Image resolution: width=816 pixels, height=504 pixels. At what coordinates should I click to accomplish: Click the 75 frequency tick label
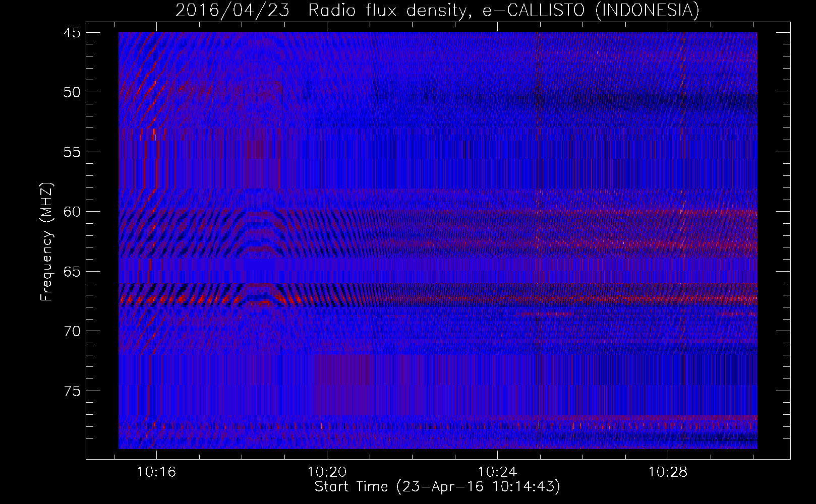pyautogui.click(x=72, y=391)
